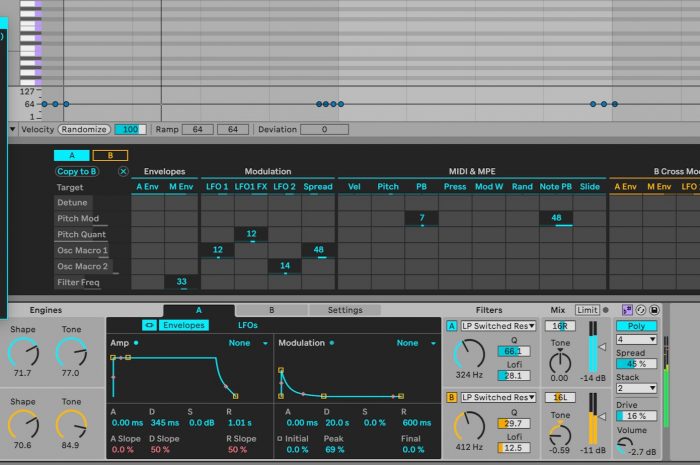Viewport: 700px width, 465px height.
Task: Click the velocity Randomize button
Action: click(x=84, y=129)
